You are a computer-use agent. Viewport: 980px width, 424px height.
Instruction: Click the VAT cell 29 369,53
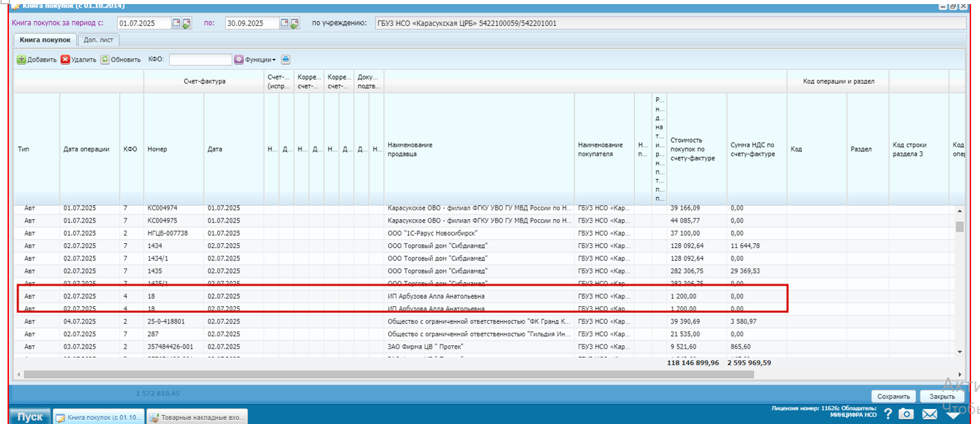757,271
